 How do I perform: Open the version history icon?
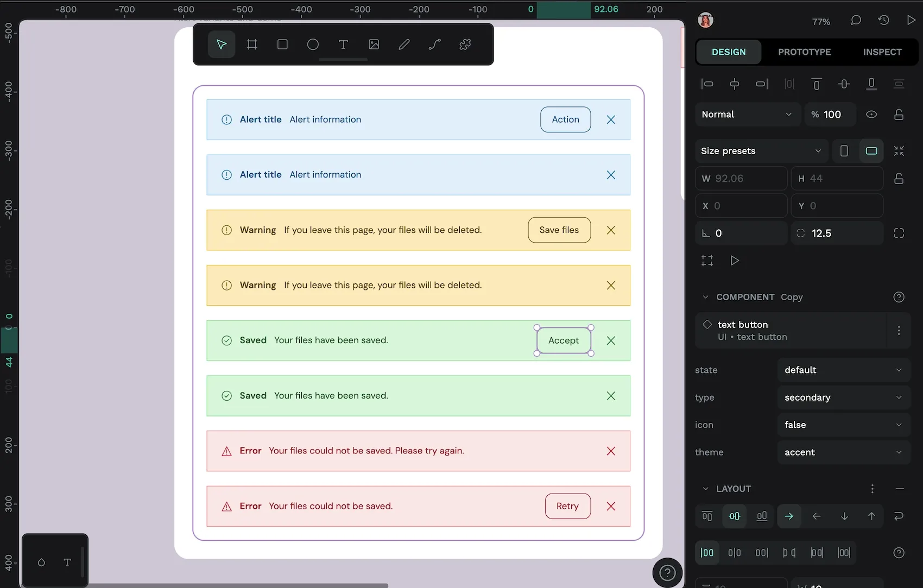pos(883,21)
